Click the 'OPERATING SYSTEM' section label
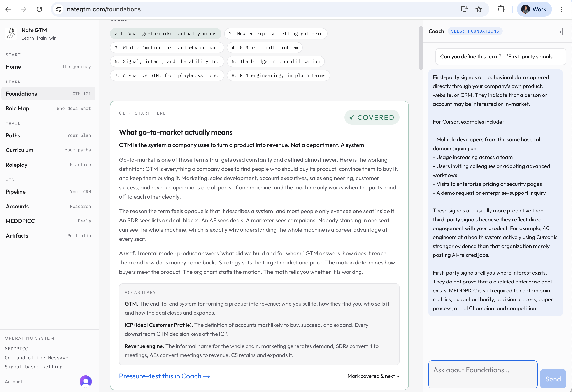 (30, 338)
